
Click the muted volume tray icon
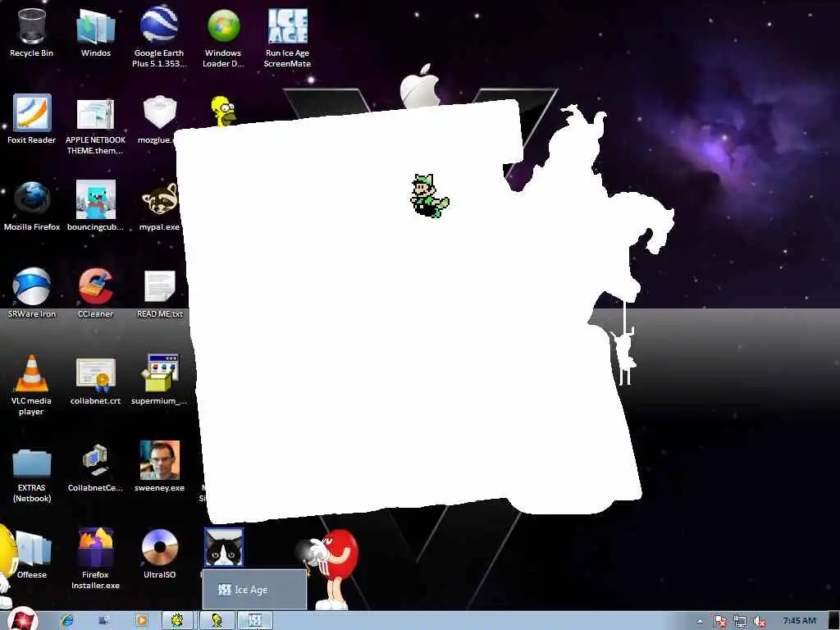pyautogui.click(x=759, y=621)
